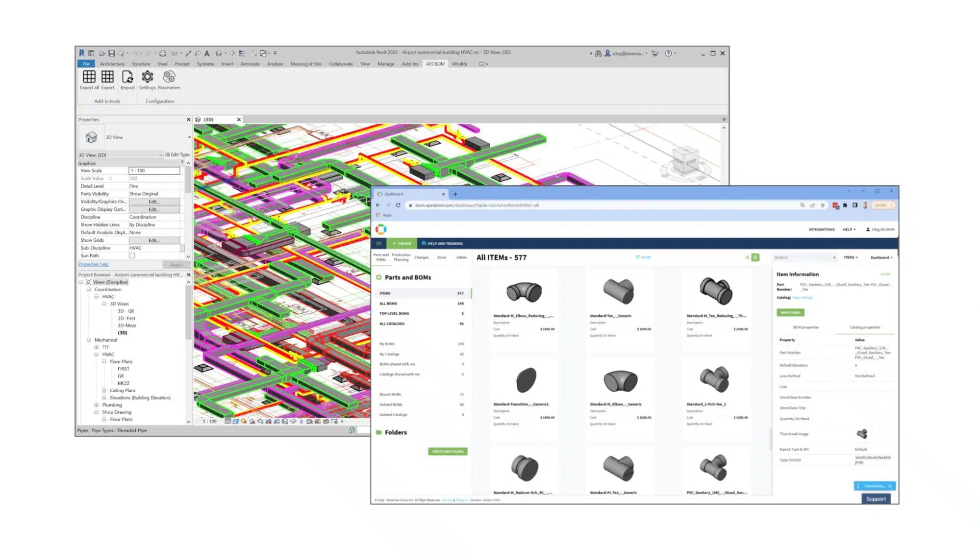Switch OpenBOM items to grid view
Image resolution: width=980 pixels, height=554 pixels.
click(755, 257)
